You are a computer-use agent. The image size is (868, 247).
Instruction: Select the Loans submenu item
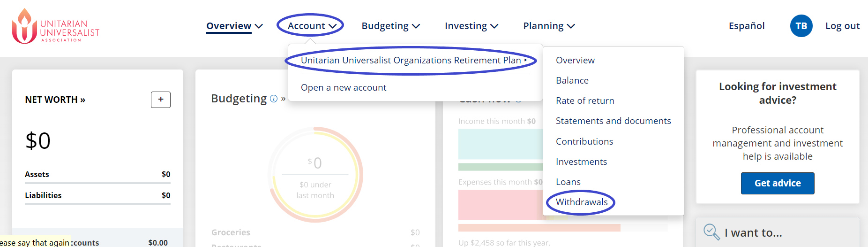[x=568, y=182]
